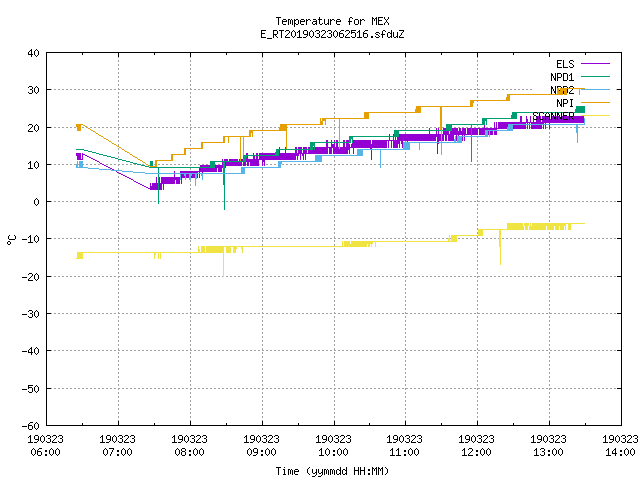Click the x-axis tick label 07:00
The image size is (640, 480).
point(118,452)
